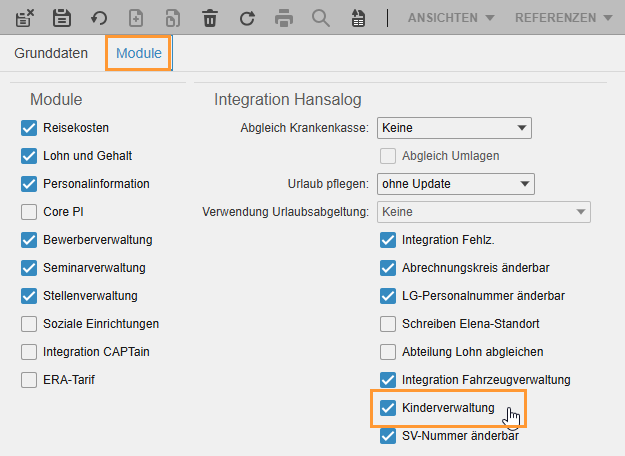Toggle the Personalinformation checkbox
625x456 pixels.
tap(29, 184)
